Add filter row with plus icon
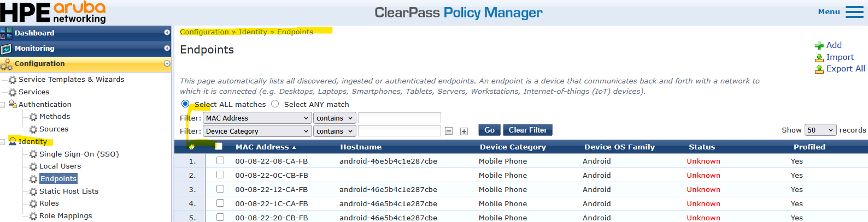This screenshot has height=222, width=868. [x=464, y=131]
